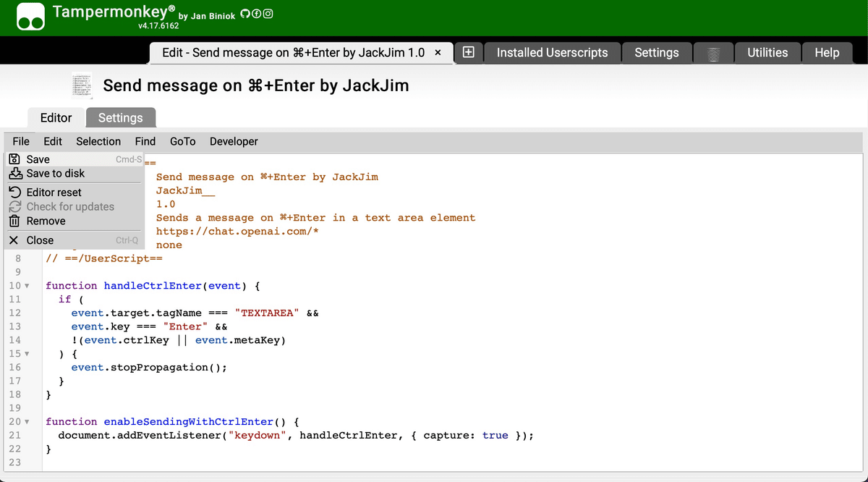This screenshot has width=868, height=482.
Task: Click the Editor reset undo icon
Action: coord(14,193)
